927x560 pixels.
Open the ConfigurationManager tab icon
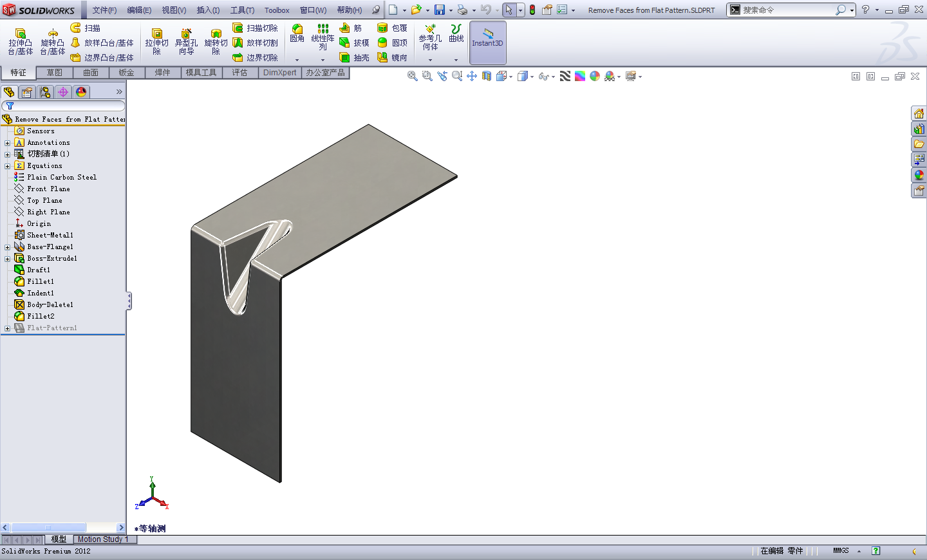point(45,92)
